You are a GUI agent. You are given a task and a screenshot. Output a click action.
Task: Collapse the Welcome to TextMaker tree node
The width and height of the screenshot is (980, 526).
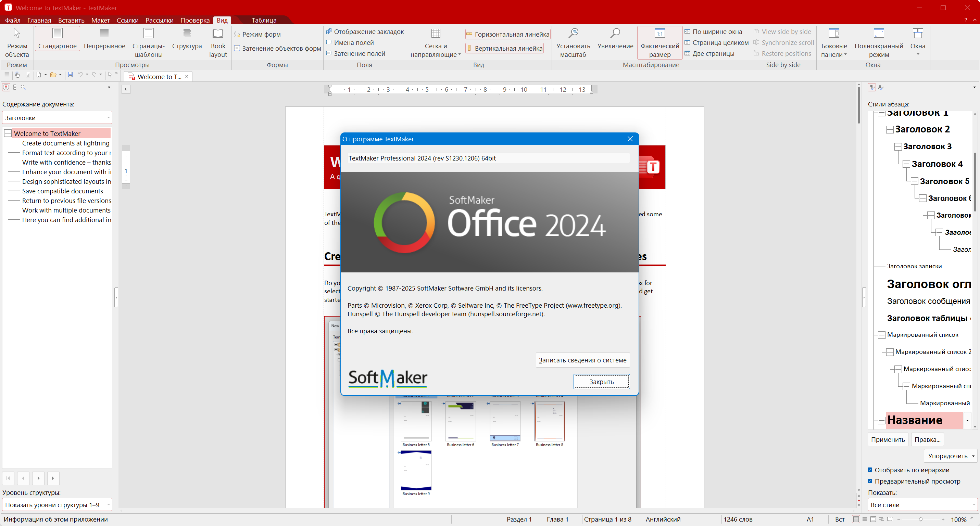coord(8,133)
